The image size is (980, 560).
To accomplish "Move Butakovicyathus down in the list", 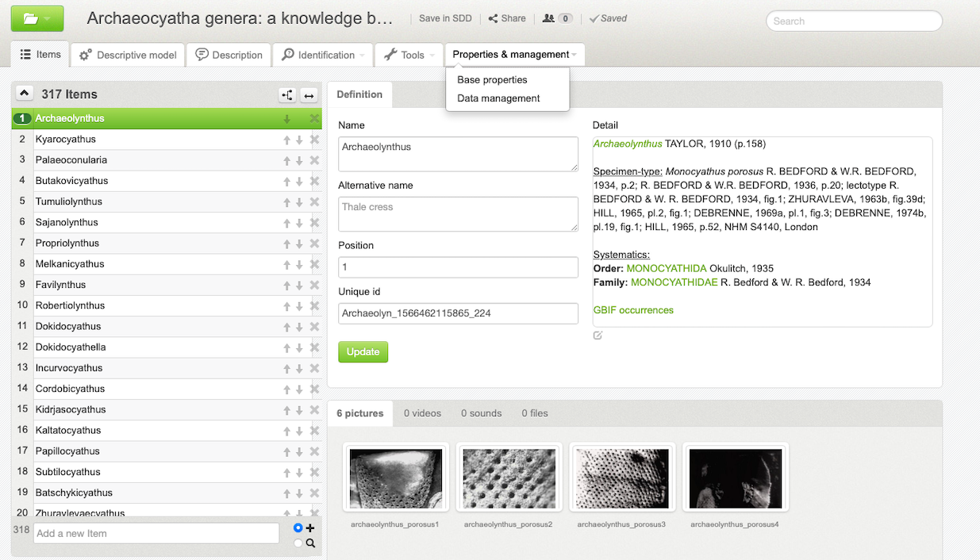I will coord(299,181).
